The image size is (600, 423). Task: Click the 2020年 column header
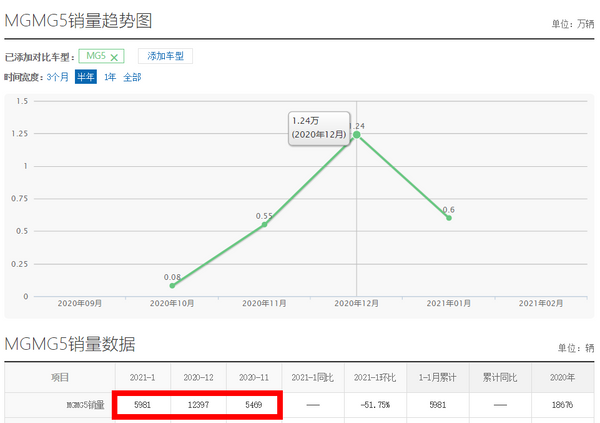pos(562,378)
